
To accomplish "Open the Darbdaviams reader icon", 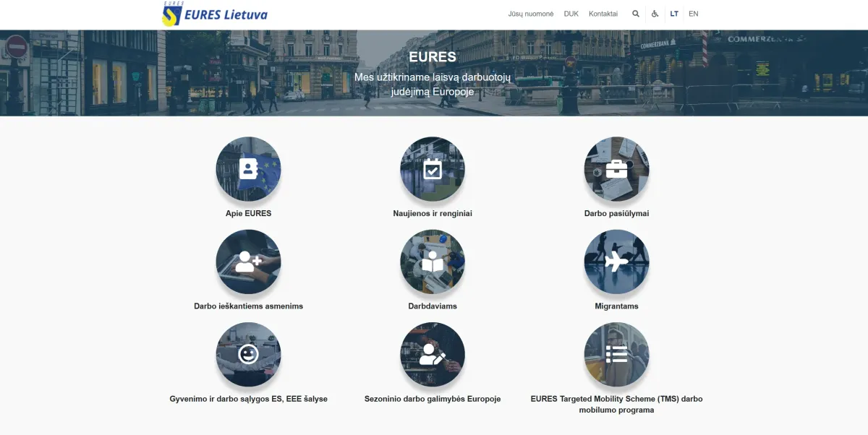I will (433, 262).
